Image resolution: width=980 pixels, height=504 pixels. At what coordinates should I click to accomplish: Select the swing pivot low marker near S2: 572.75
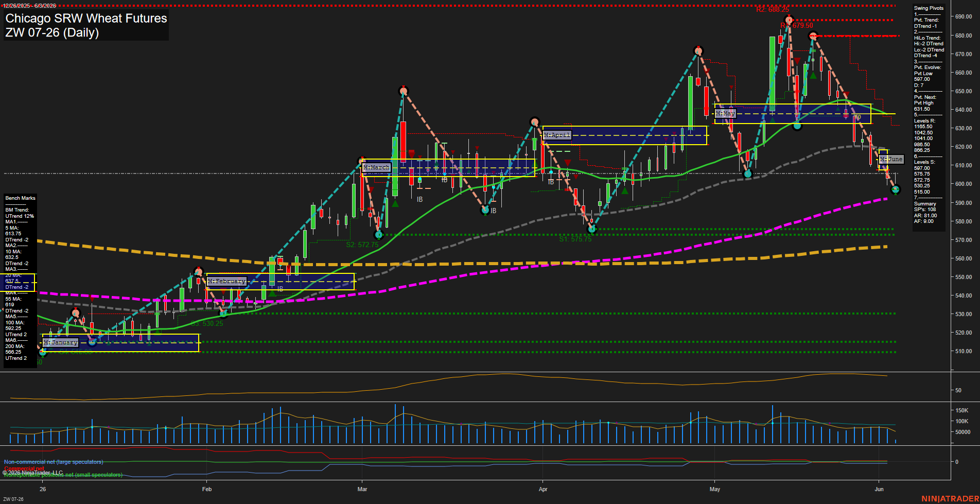click(379, 235)
